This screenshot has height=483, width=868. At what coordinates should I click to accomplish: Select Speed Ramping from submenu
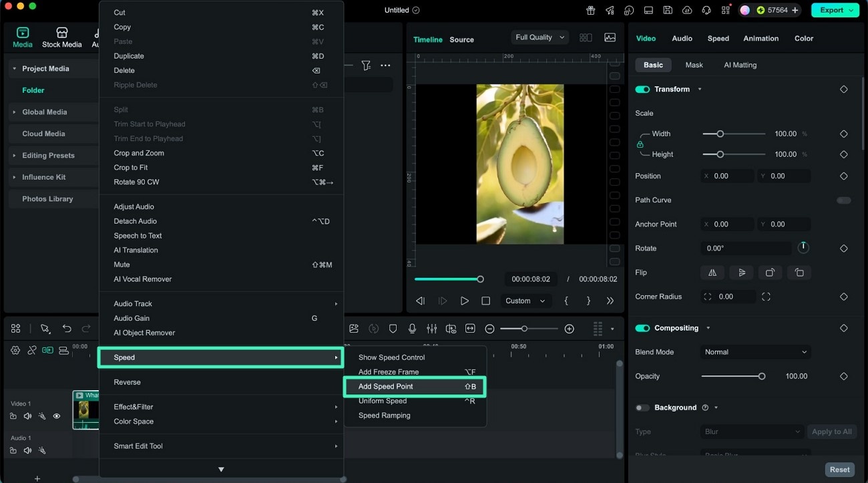click(415, 416)
